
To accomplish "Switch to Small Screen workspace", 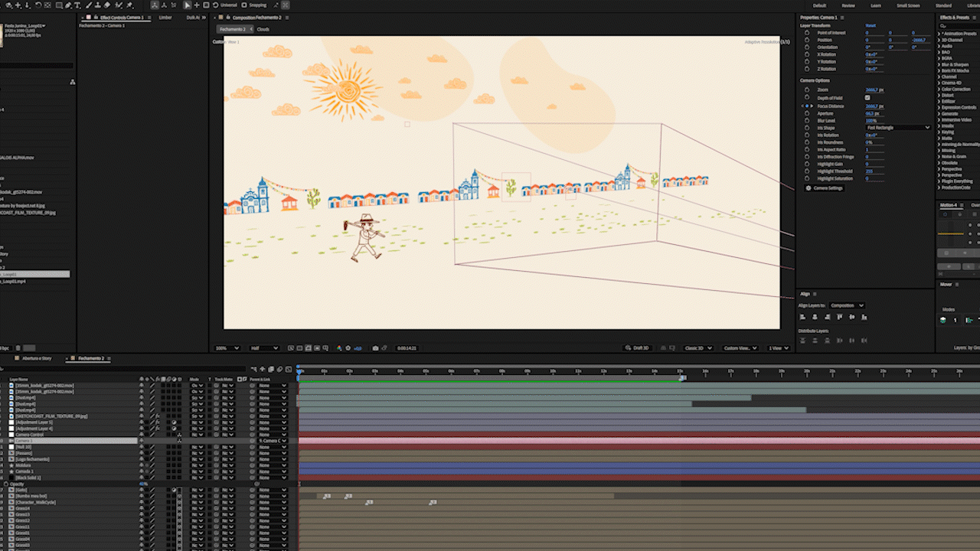I will pos(908,5).
